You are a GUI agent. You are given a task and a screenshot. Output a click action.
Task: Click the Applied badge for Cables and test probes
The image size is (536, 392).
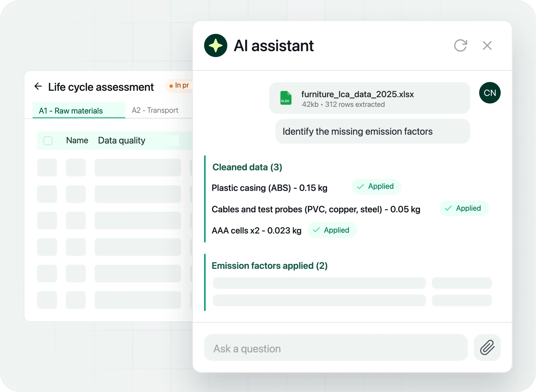[464, 208]
